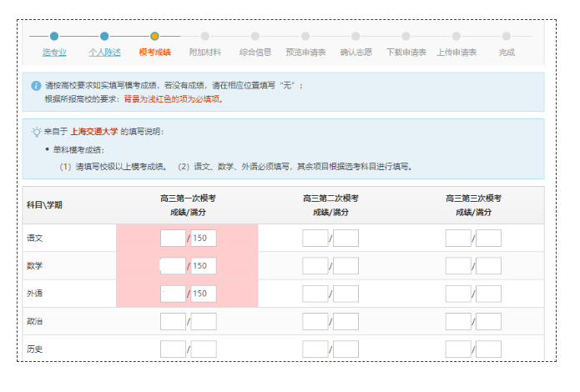
Task: Click the orange 模考成绩 step circle
Action: click(x=154, y=36)
